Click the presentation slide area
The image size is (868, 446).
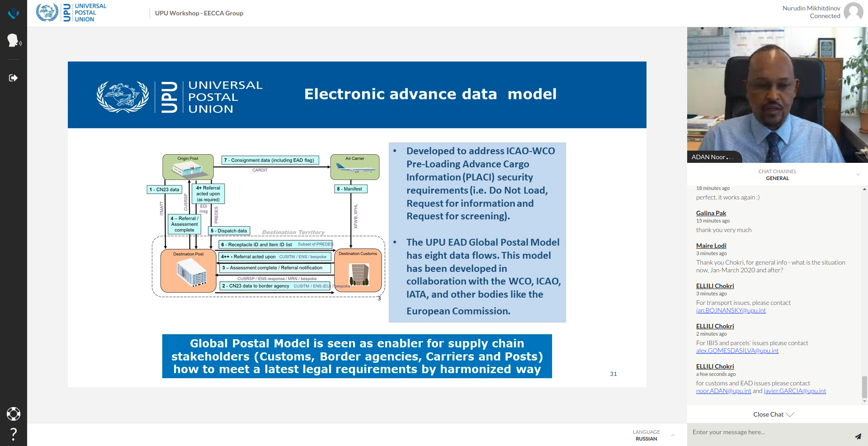pyautogui.click(x=357, y=224)
